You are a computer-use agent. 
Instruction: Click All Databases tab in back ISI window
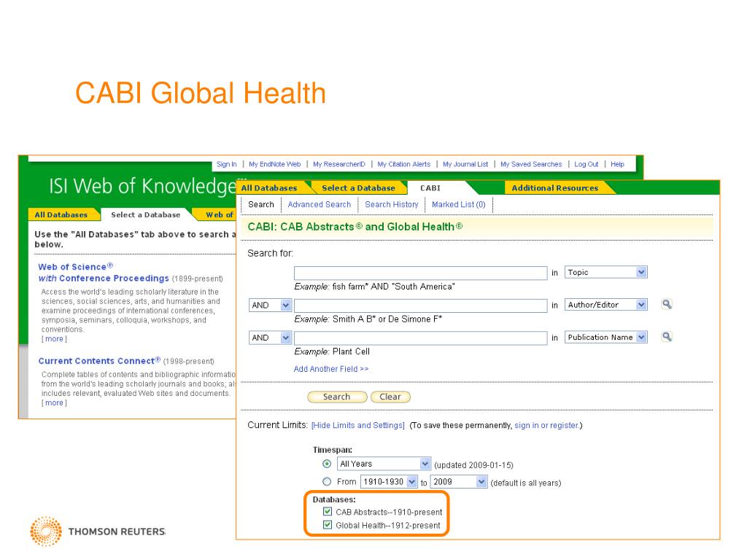click(x=61, y=215)
